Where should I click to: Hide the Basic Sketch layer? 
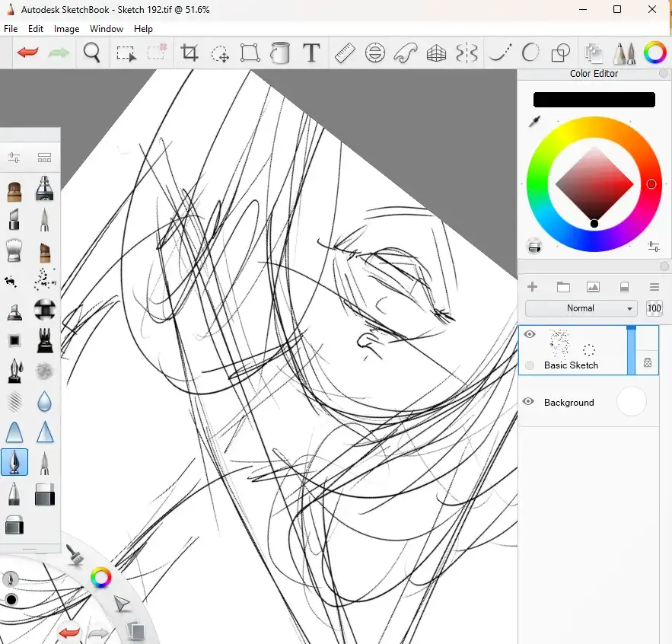pyautogui.click(x=530, y=335)
